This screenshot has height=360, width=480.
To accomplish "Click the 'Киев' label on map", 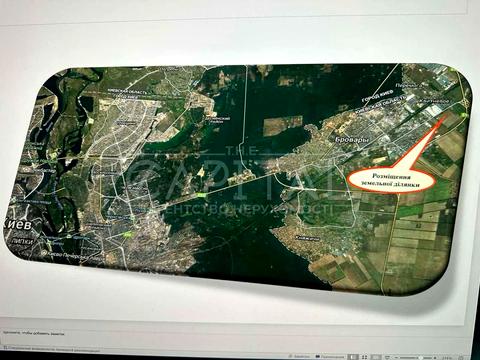I will 17,225.
